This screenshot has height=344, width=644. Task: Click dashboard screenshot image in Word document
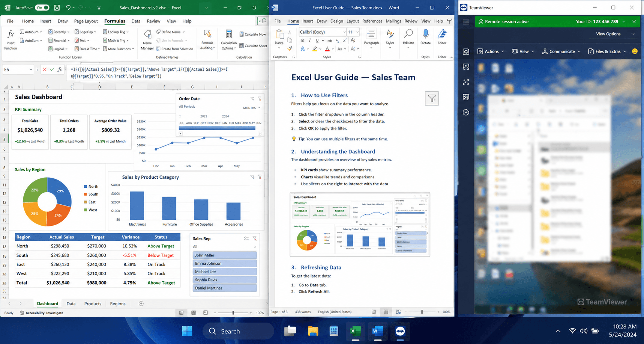360,225
